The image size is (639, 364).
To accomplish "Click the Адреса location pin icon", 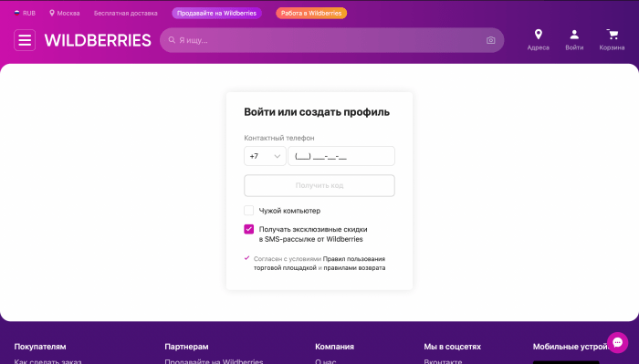I will 538,35.
